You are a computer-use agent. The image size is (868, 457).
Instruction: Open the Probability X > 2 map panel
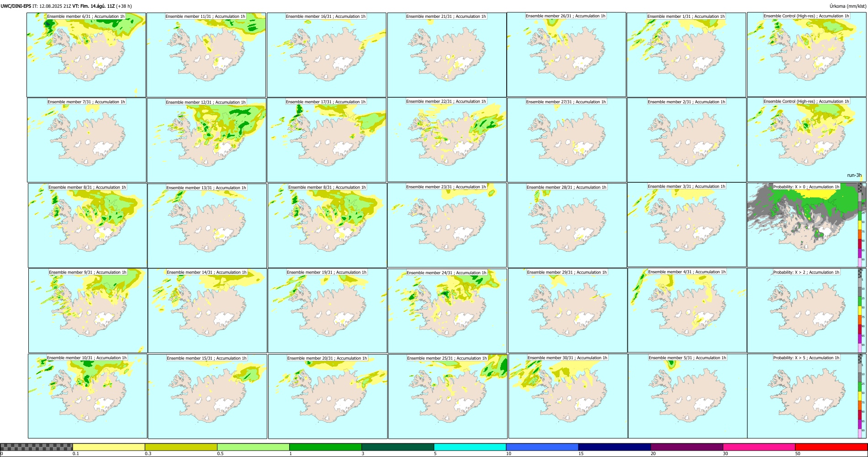click(806, 310)
